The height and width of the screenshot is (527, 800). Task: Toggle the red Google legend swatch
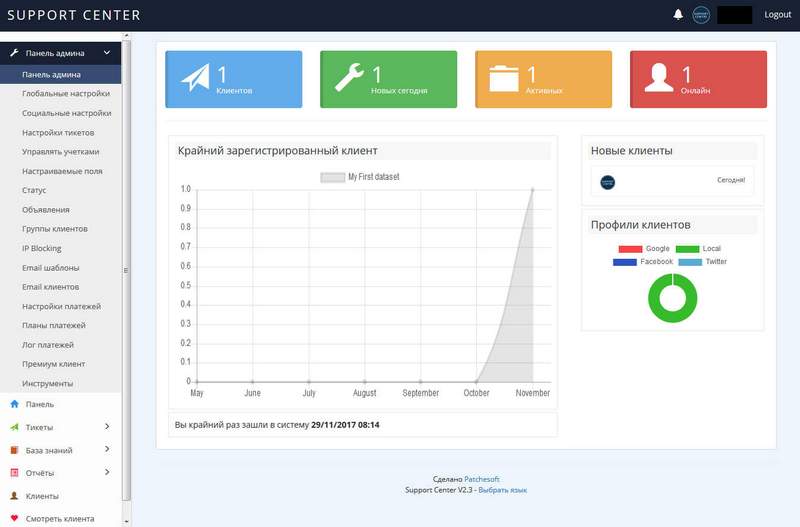point(630,249)
